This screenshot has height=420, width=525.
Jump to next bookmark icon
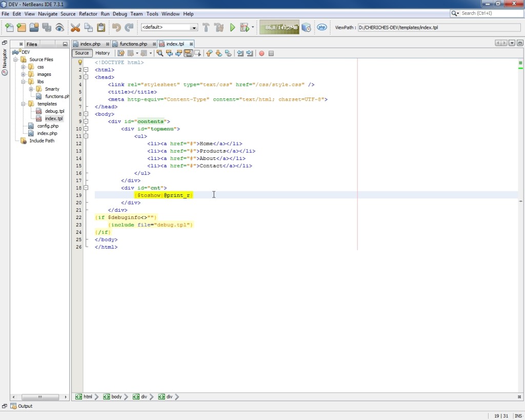coord(218,53)
